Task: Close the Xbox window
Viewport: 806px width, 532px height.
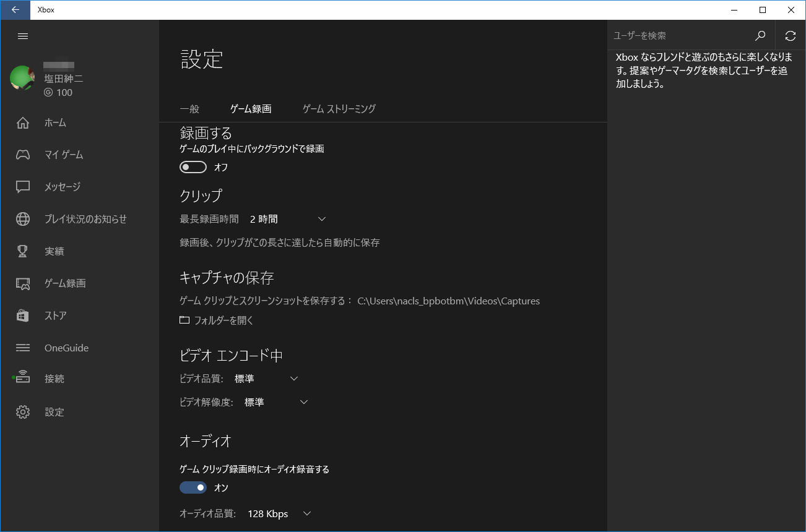Action: click(791, 10)
